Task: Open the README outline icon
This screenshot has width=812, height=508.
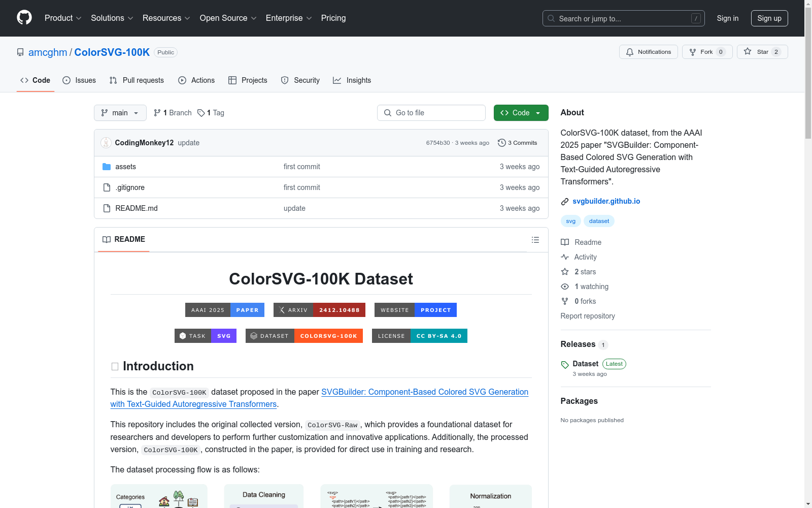Action: 535,240
